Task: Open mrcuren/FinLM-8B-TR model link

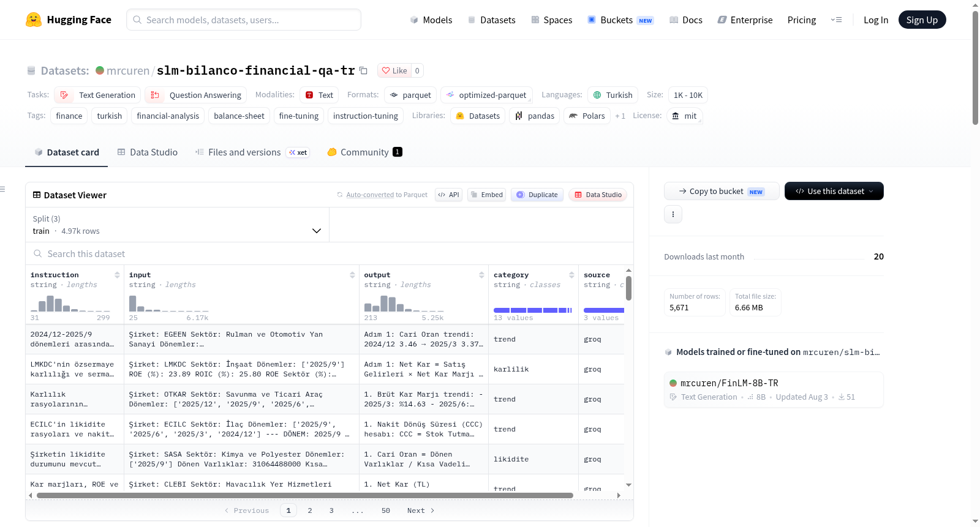Action: tap(729, 383)
